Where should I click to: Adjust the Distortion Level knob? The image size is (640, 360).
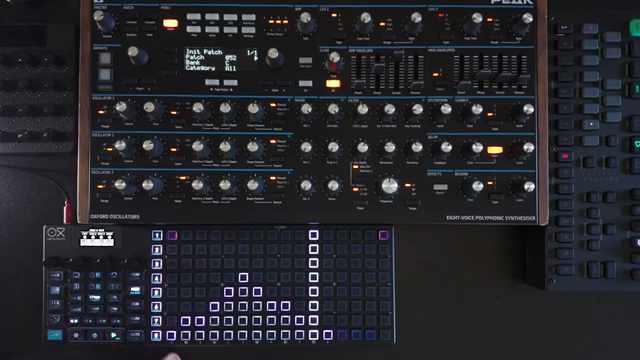coord(443,112)
